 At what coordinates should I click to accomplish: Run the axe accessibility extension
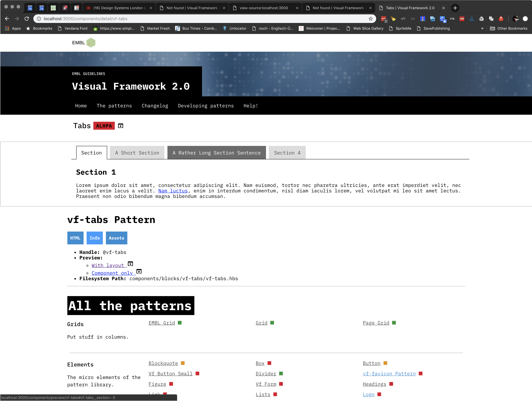pos(472,19)
